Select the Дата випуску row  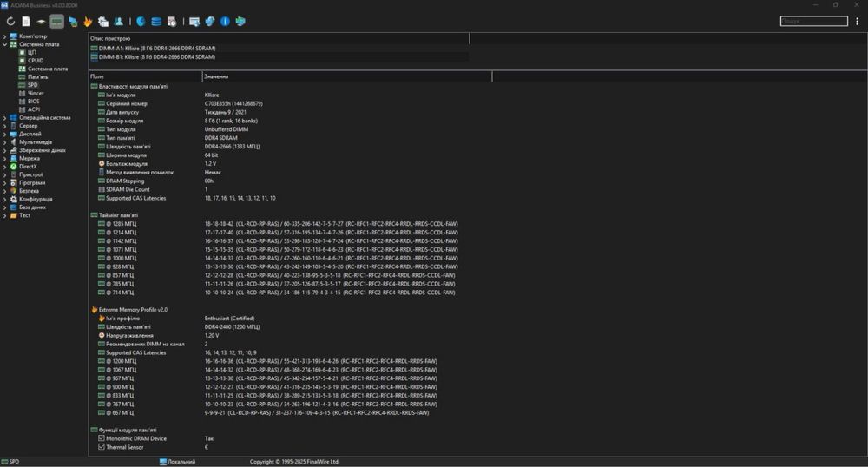tap(291, 112)
